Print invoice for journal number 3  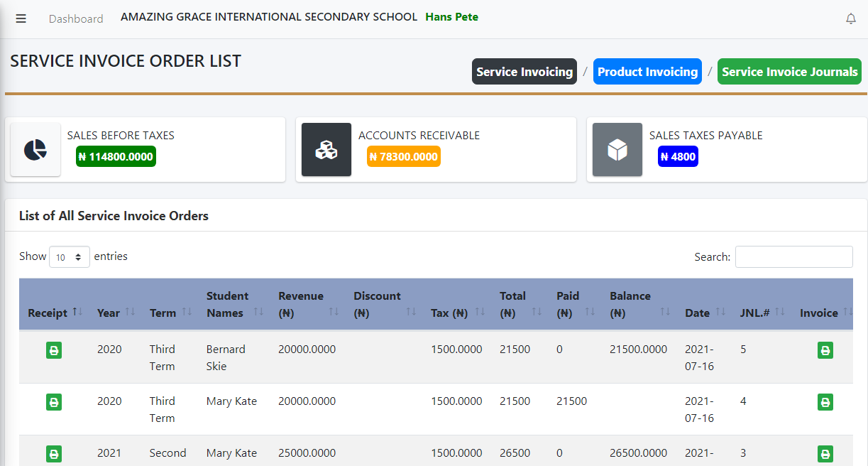coord(825,454)
